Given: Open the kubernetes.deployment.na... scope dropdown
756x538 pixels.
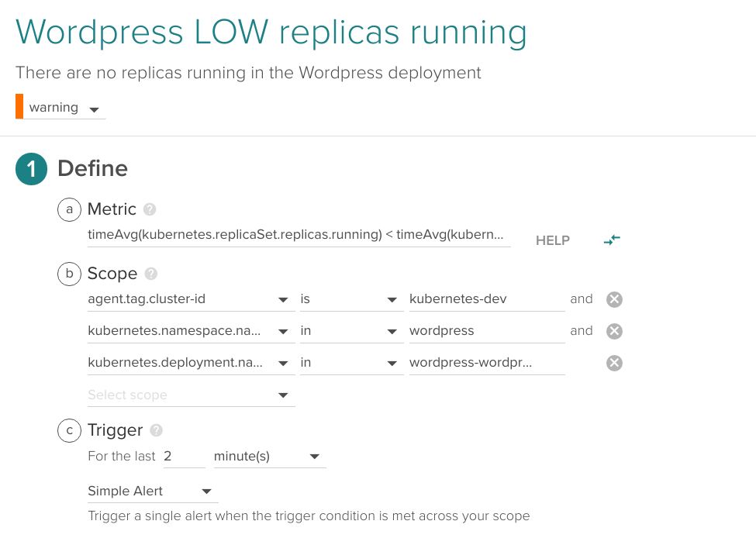Looking at the screenshot, I should (x=191, y=363).
